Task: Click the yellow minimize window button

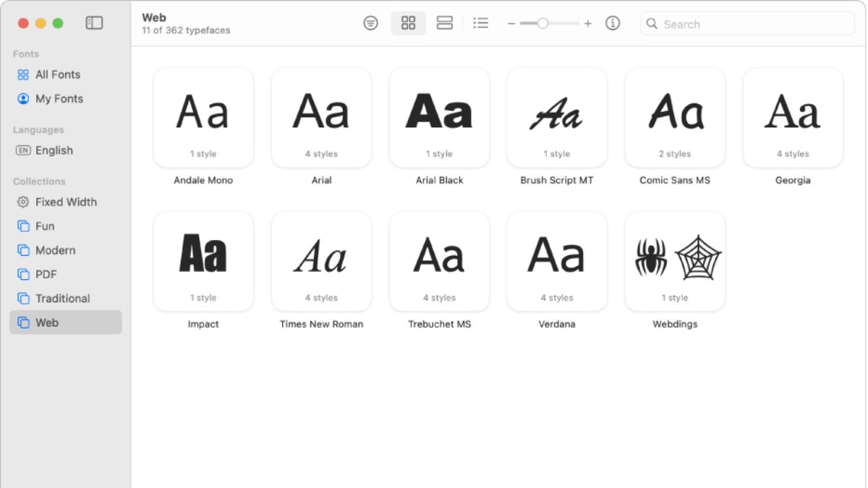Action: 41,23
